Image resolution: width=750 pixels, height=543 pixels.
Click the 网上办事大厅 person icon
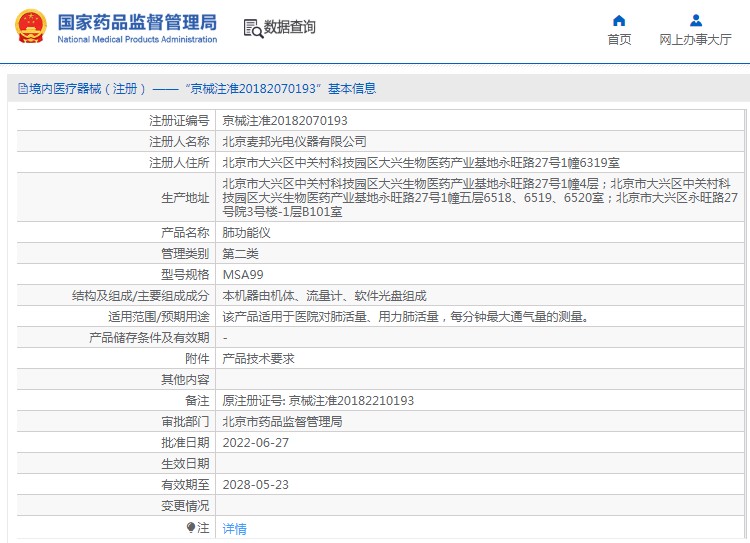(x=695, y=20)
